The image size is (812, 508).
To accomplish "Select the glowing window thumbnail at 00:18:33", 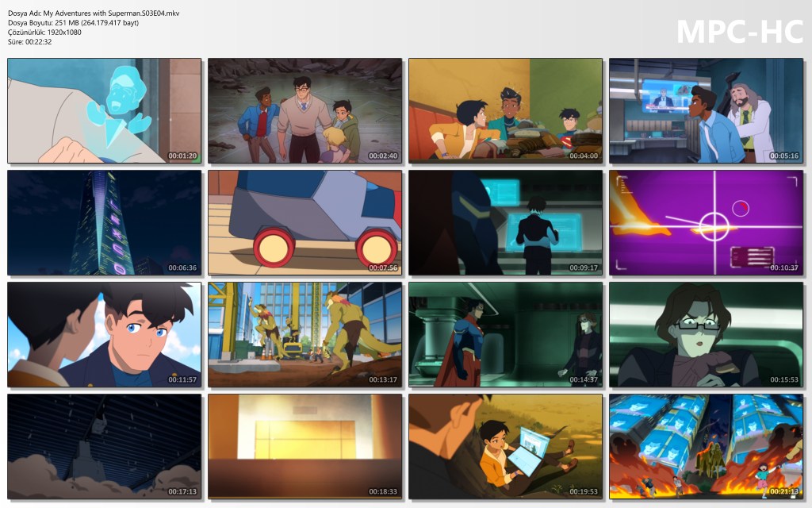I will click(x=305, y=447).
